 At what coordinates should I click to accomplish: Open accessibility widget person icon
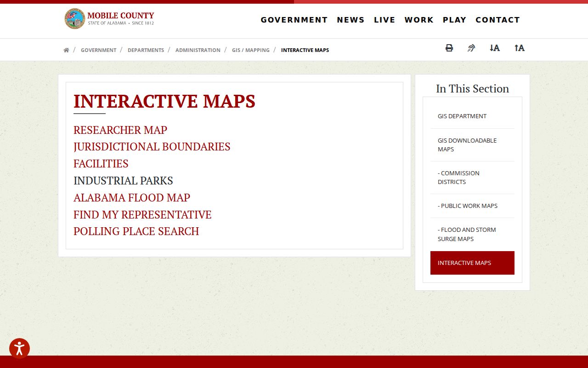(x=19, y=348)
